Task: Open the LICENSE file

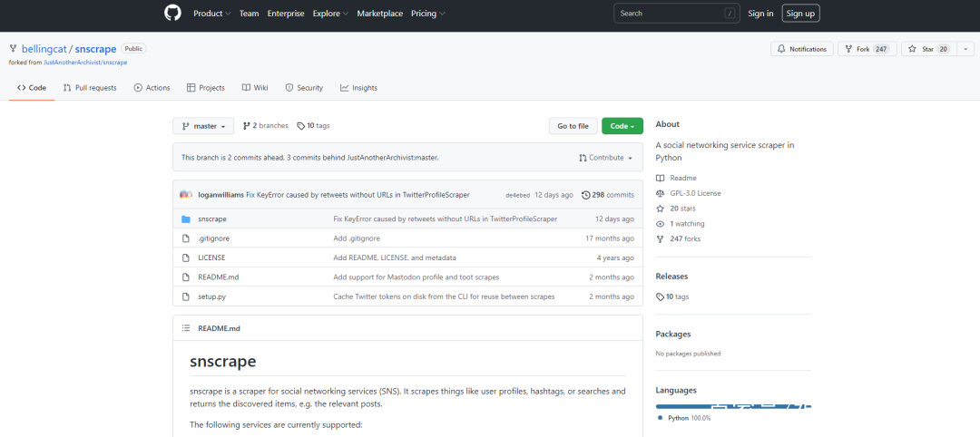Action: 211,257
